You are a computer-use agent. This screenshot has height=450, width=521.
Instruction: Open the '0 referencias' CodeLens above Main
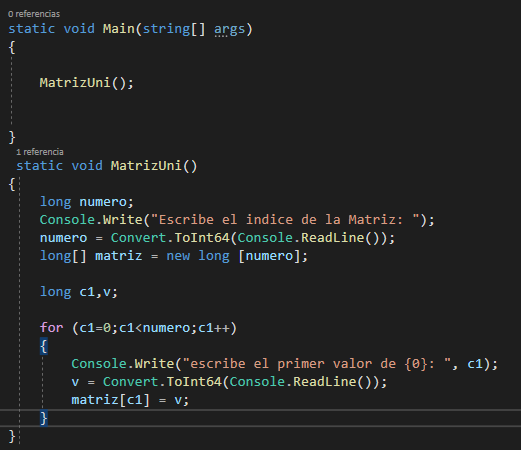(34, 14)
